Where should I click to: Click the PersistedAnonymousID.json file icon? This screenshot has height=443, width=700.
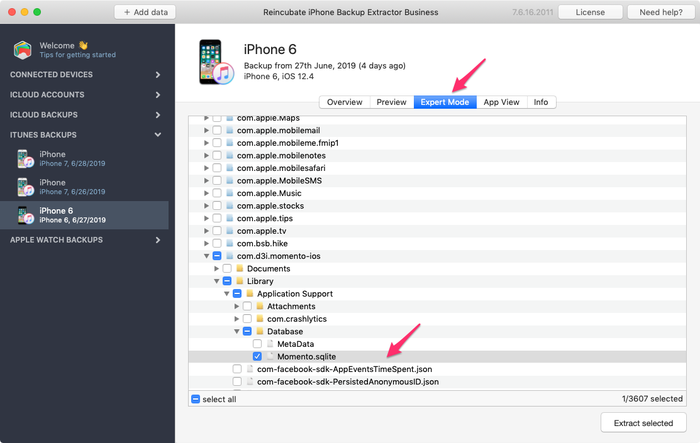(x=250, y=381)
